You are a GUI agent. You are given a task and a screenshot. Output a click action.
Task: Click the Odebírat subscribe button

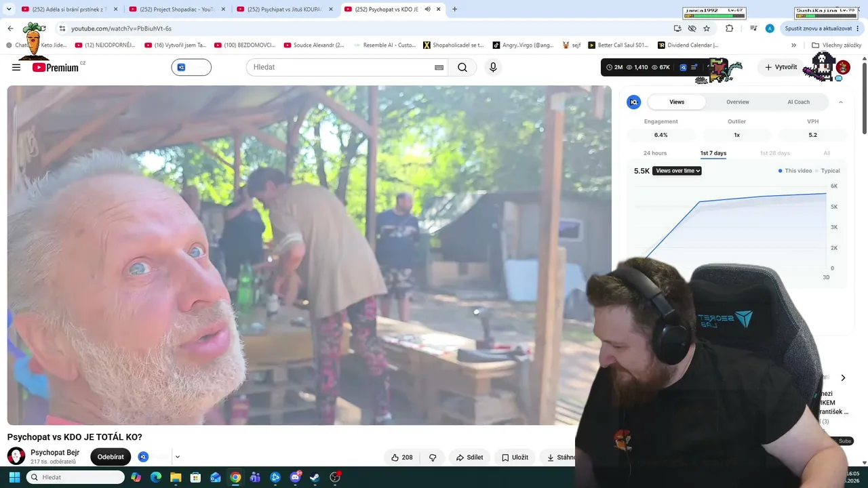point(111,457)
